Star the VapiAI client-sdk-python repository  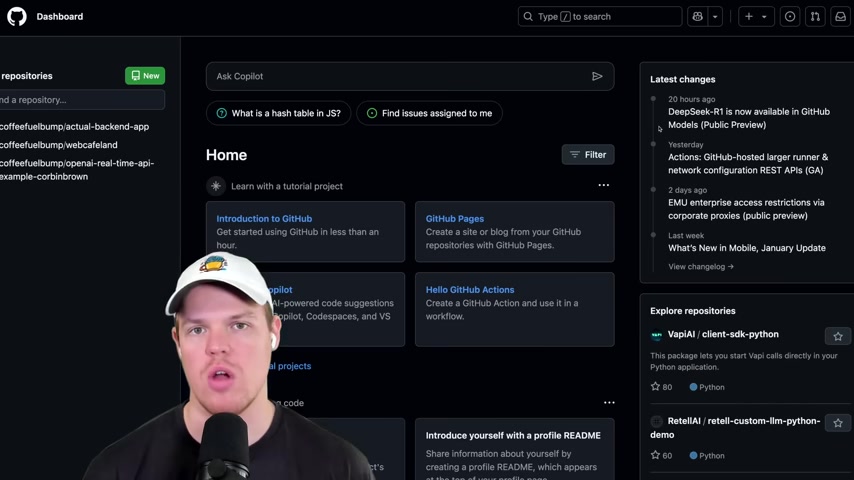coord(838,336)
